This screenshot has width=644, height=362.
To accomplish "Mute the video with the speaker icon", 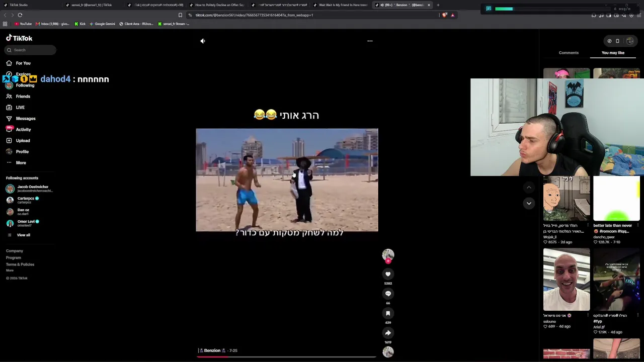I will (203, 41).
